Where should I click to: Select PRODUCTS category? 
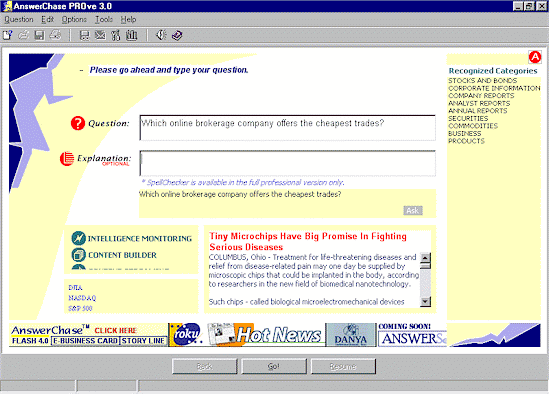pos(466,141)
